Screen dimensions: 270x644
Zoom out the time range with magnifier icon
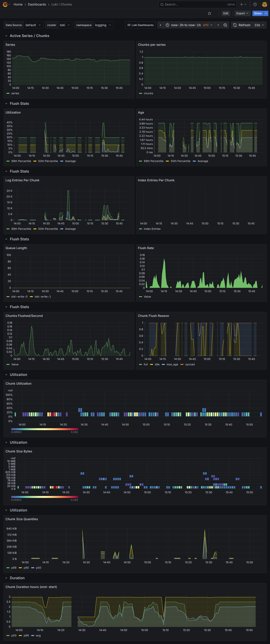(x=225, y=25)
